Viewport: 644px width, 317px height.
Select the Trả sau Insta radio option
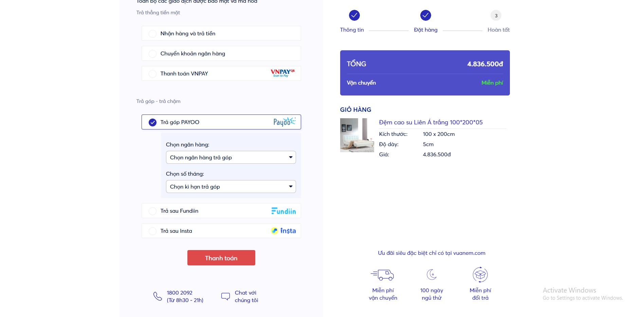221,231
